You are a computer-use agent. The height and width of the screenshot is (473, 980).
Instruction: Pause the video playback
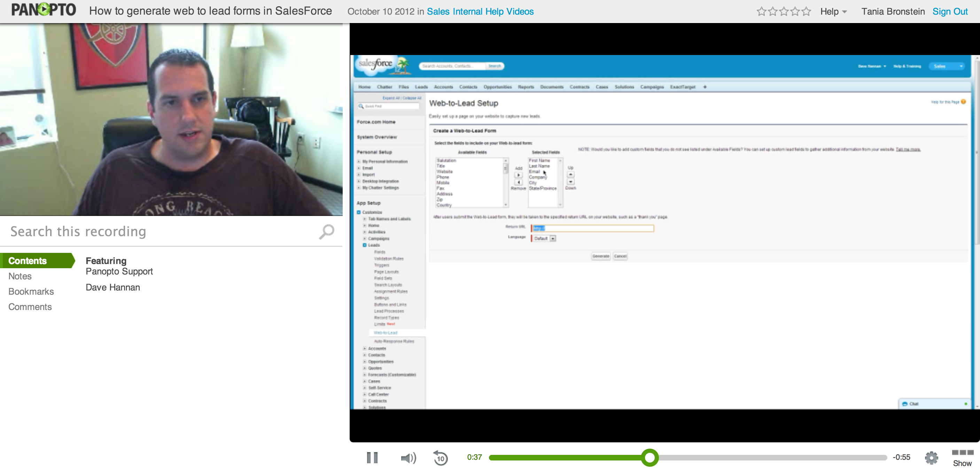[x=372, y=457]
